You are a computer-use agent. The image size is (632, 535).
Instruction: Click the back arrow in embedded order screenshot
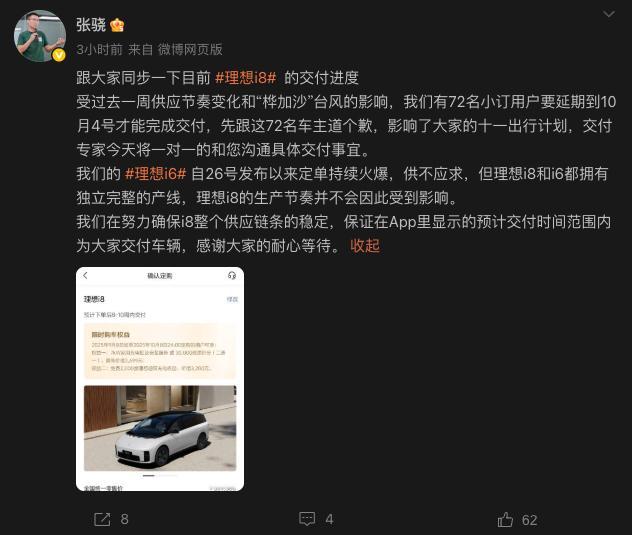click(x=85, y=275)
